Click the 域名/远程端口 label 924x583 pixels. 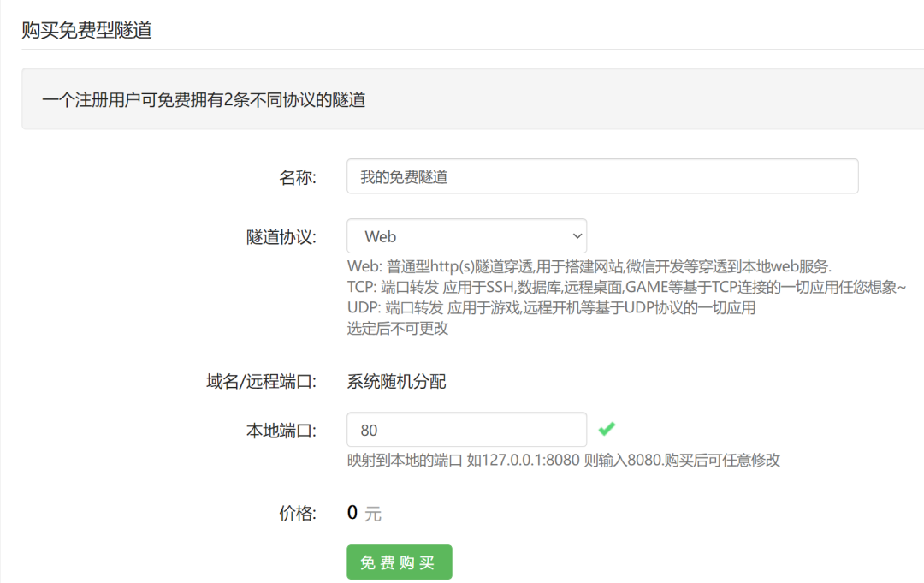256,382
